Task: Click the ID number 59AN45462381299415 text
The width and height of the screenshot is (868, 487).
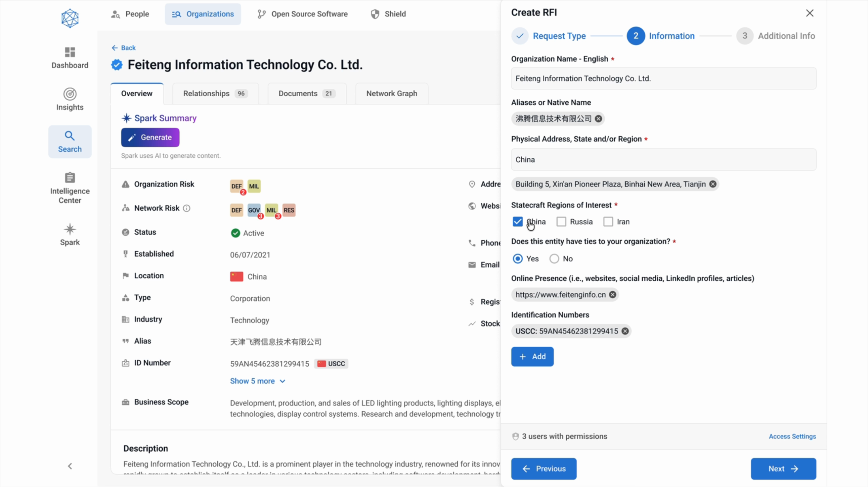Action: click(270, 364)
